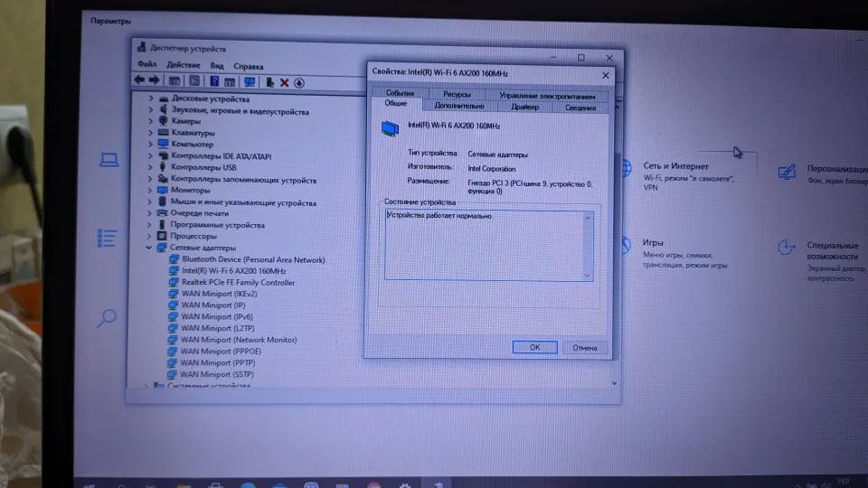
Task: Click the Камеры category icon
Action: click(163, 120)
